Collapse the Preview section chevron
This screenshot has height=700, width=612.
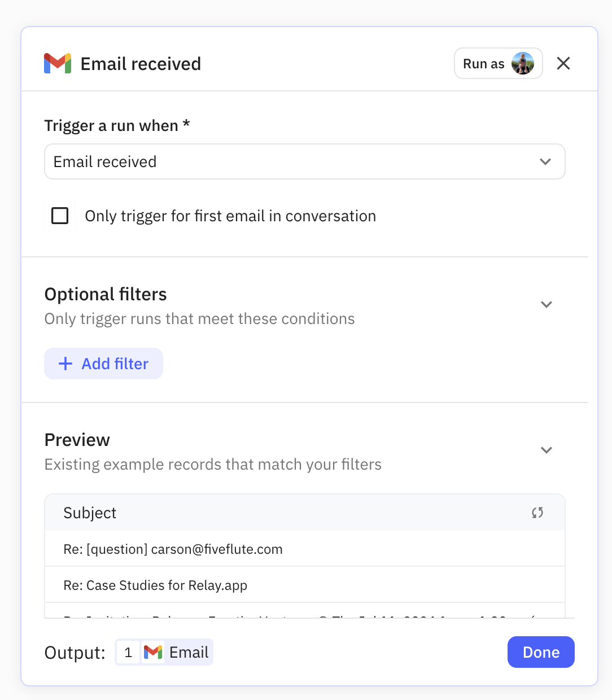coord(546,450)
